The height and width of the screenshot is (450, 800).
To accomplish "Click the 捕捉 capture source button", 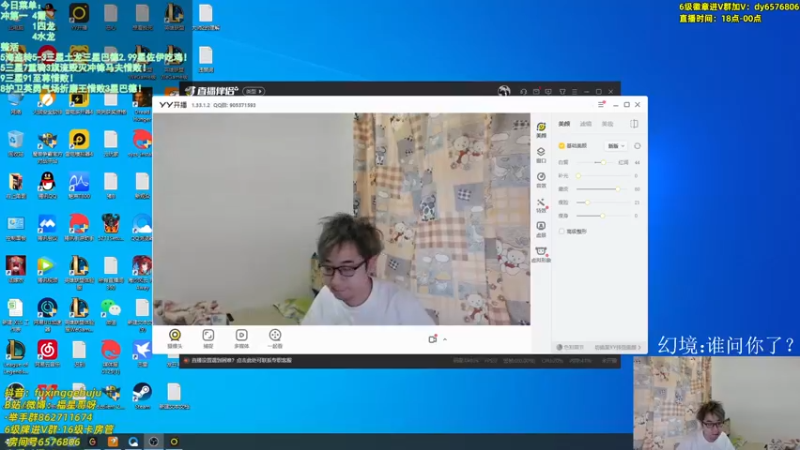I will click(208, 338).
